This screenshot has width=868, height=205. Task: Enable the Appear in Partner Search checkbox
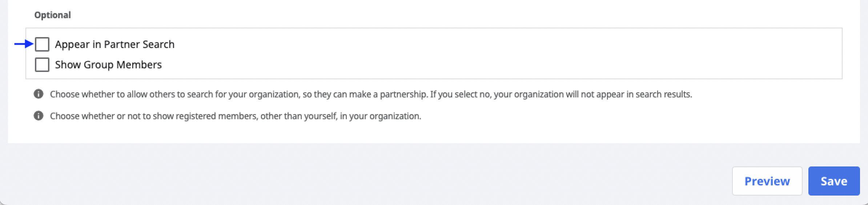(x=42, y=44)
